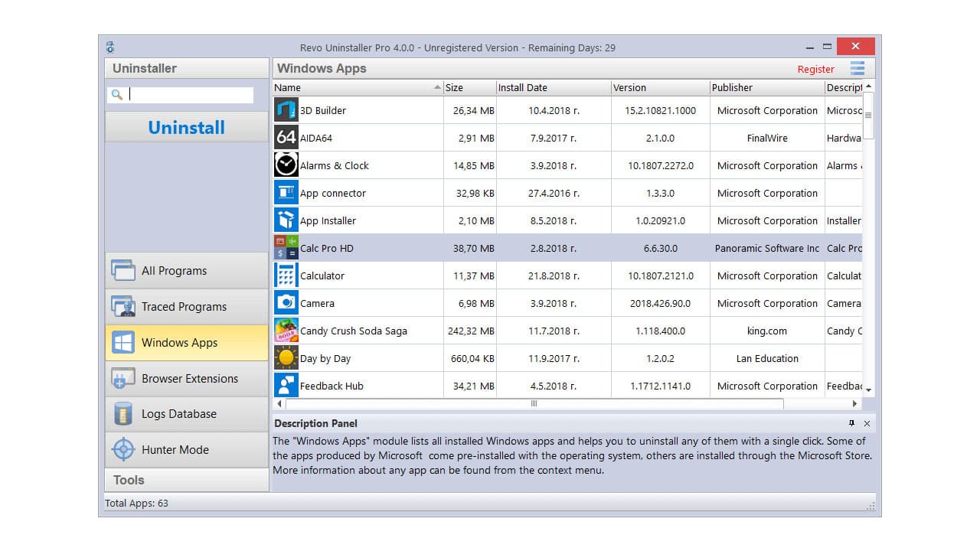The image size is (980, 551).
Task: Click inside the search input field
Action: 188,94
